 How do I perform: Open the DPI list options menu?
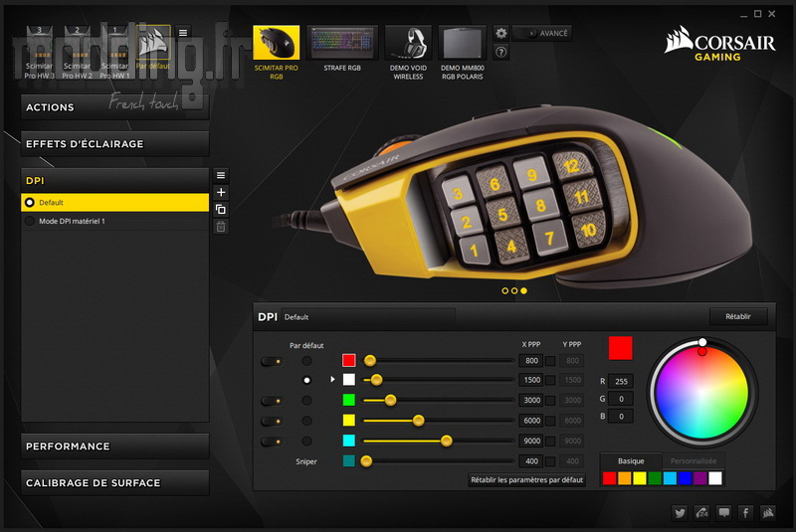(x=221, y=175)
